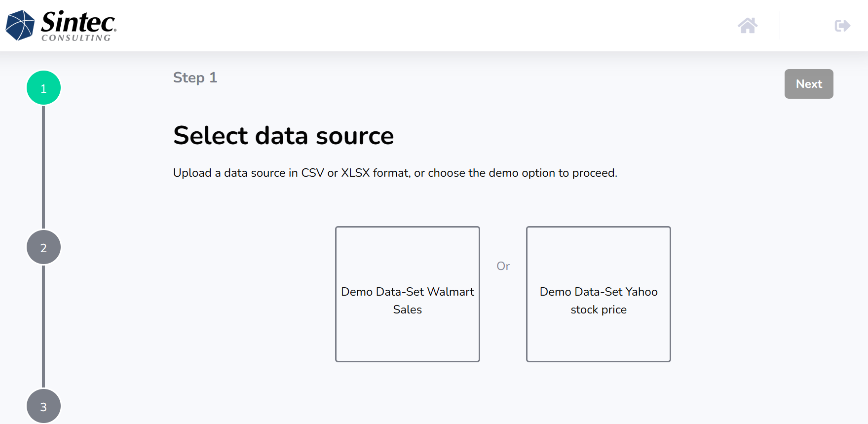Click connector line between steps 1 and 2
Image resolution: width=868 pixels, height=424 pixels.
tap(43, 168)
